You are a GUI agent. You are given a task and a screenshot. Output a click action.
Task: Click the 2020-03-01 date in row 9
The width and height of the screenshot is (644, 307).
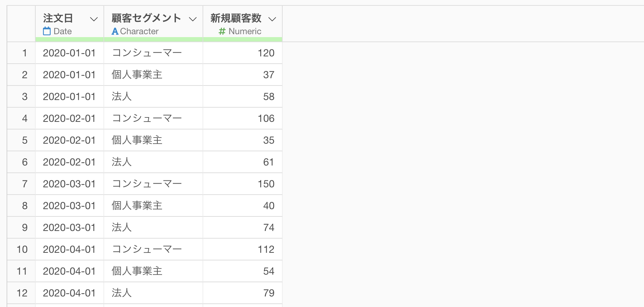(69, 228)
